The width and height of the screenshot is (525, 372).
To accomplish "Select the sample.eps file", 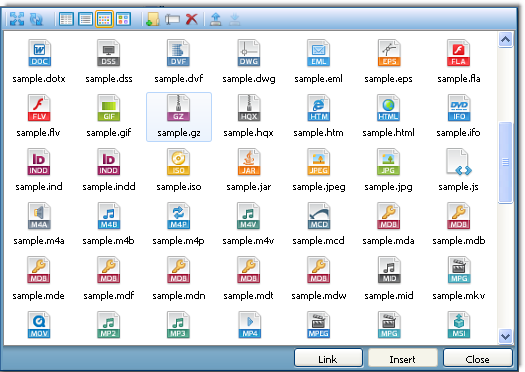I will pos(388,62).
